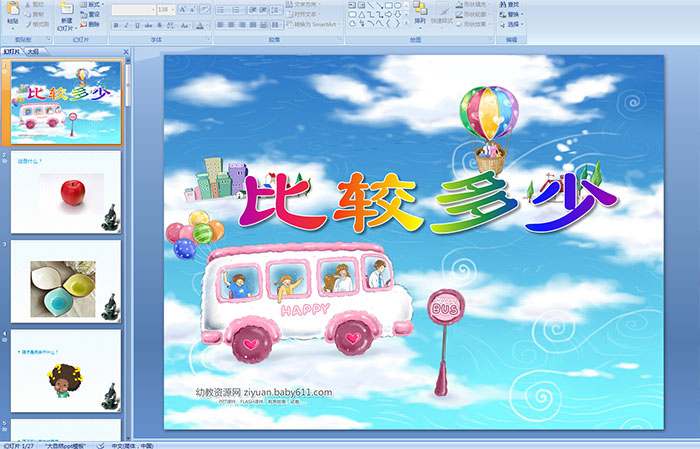Open the Select (选择) dropdown
Viewport: 700px width, 449px height.
[x=514, y=25]
